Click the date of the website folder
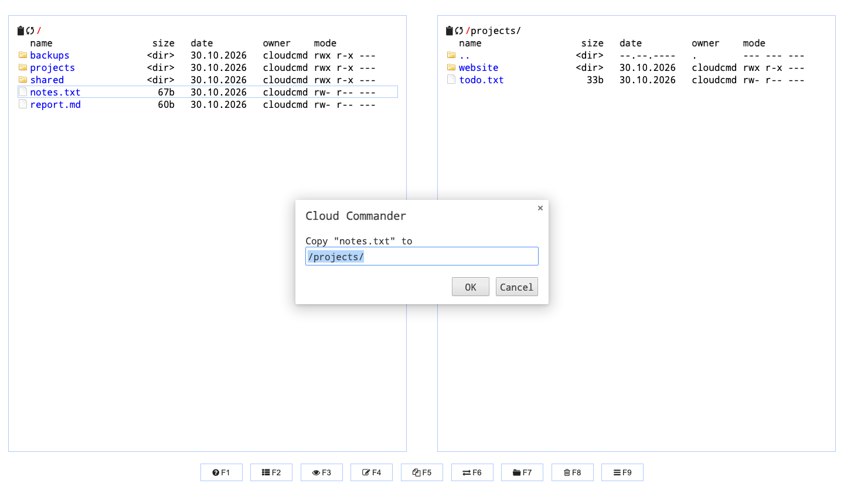 coord(648,67)
